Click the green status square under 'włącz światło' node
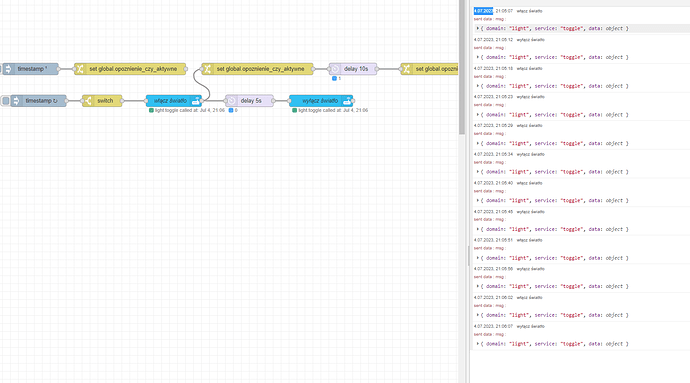Image resolution: width=690 pixels, height=383 pixels. [x=151, y=110]
